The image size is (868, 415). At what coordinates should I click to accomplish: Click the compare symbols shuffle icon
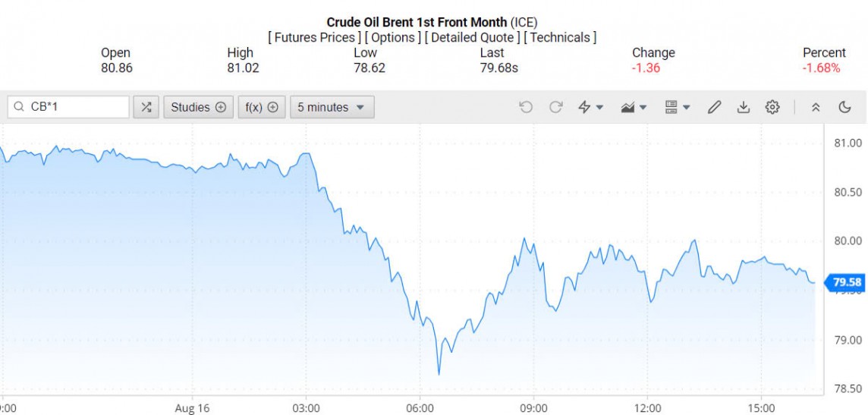click(x=146, y=107)
